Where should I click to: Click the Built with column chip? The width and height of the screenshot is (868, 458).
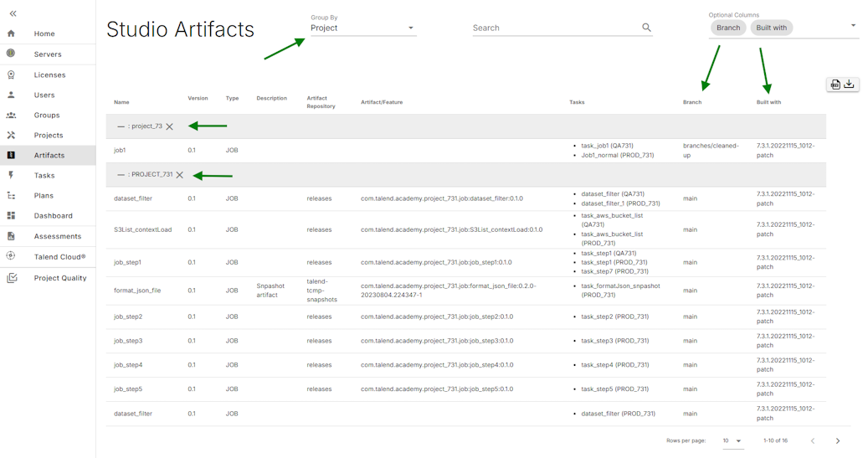coord(771,28)
